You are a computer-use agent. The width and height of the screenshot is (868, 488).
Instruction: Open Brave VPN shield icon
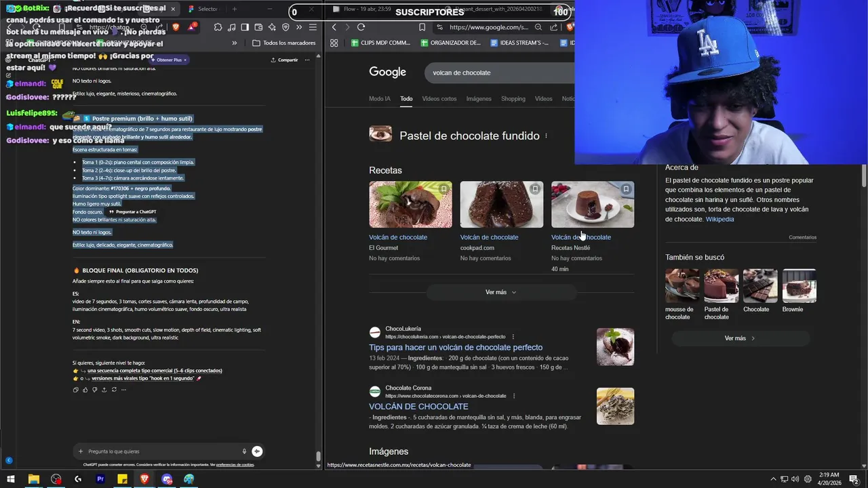285,27
